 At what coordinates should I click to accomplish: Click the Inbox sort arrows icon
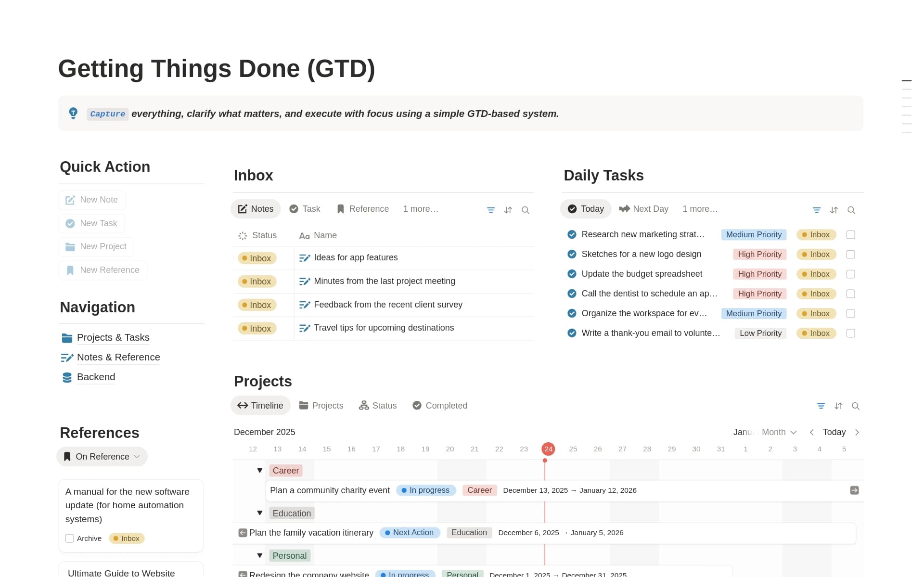(x=508, y=210)
